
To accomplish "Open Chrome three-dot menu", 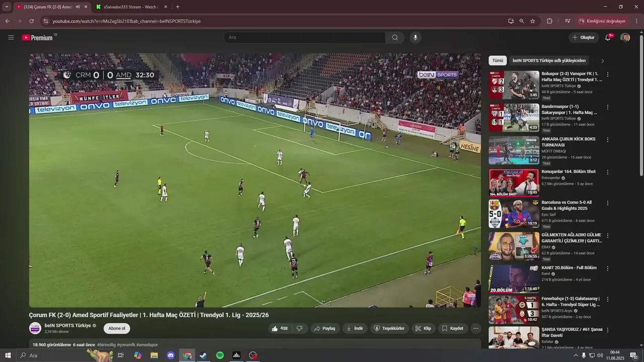I will [637, 21].
